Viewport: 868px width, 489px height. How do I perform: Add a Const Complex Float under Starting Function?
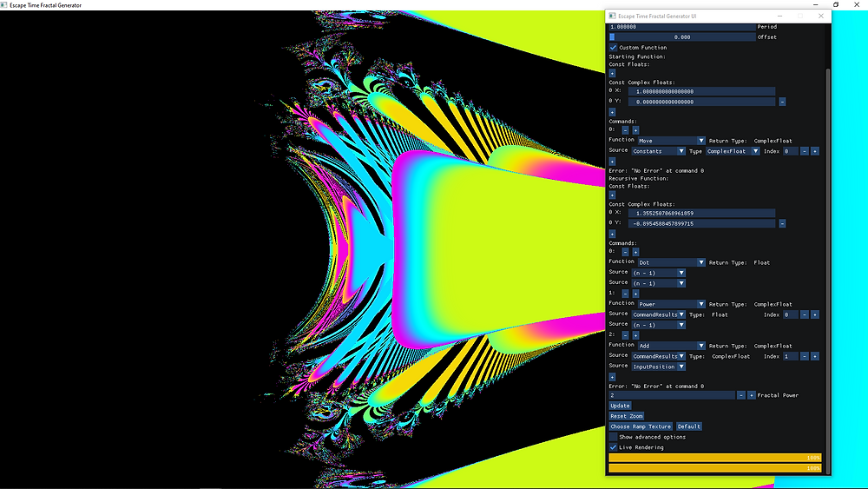pos(612,112)
